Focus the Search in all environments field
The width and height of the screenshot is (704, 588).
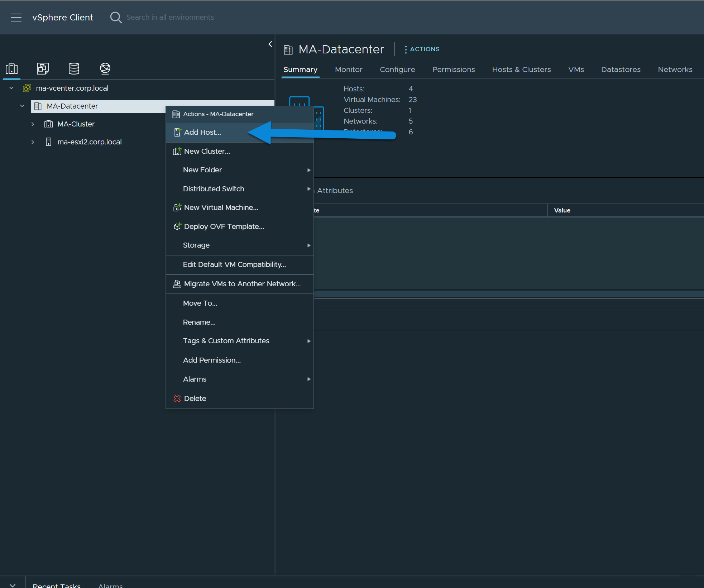pyautogui.click(x=170, y=17)
